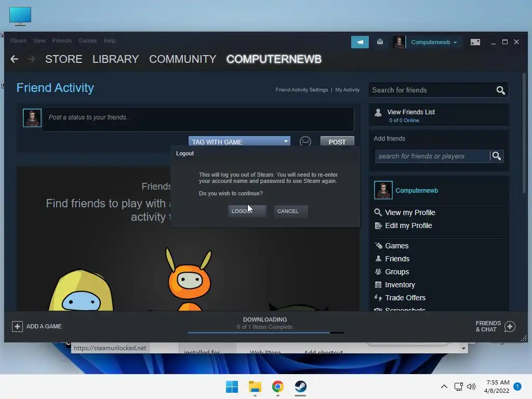Screen dimensions: 532x399
Task: Open the emoticon picker smiley icon
Action: pos(305,141)
